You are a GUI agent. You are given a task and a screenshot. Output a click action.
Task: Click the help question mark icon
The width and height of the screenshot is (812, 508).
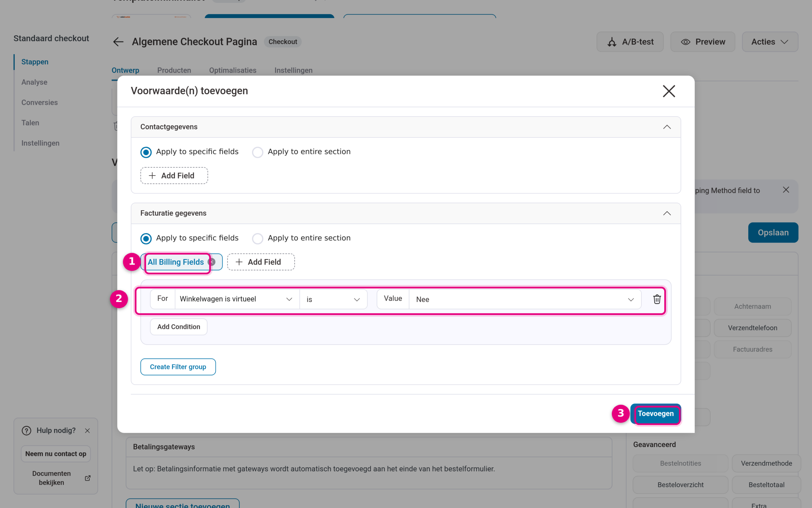click(26, 431)
